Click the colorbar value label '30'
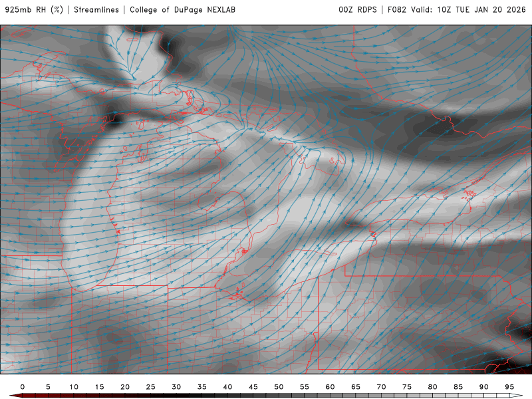 tap(176, 387)
